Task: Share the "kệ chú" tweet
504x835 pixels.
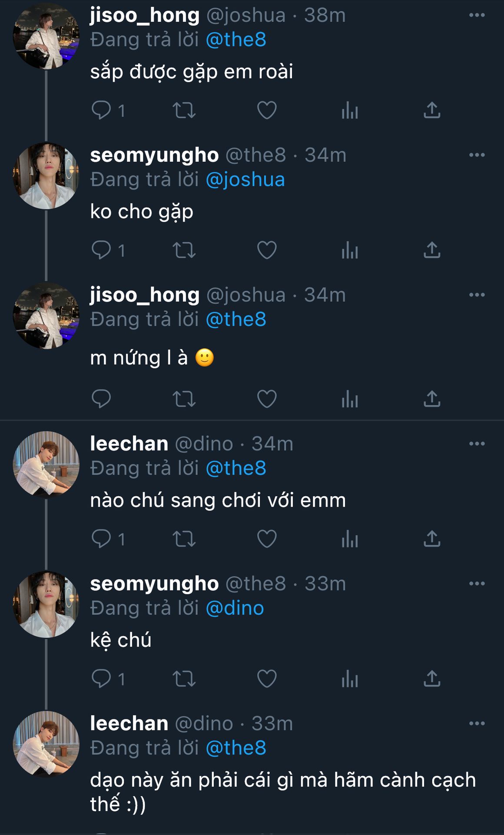Action: tap(432, 678)
